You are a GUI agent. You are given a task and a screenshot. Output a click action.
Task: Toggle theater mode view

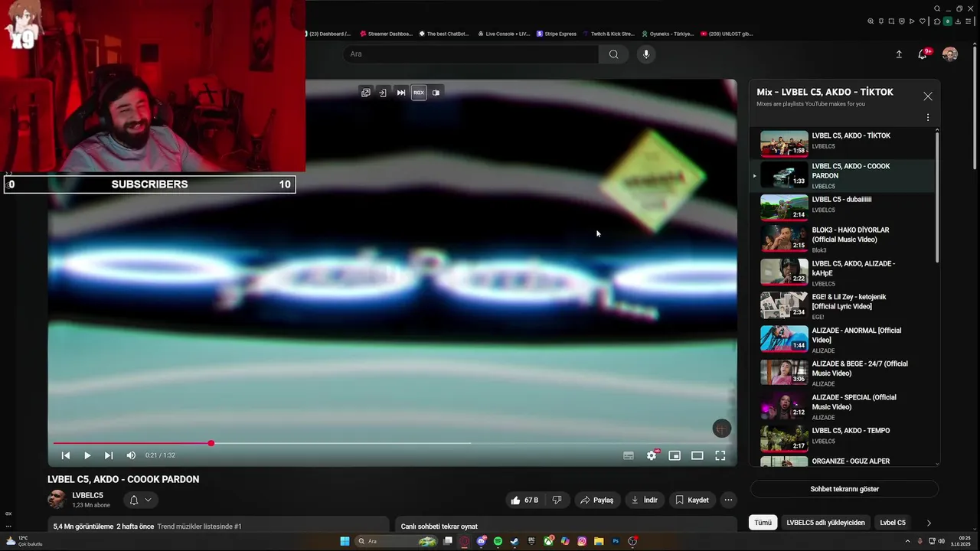(697, 455)
